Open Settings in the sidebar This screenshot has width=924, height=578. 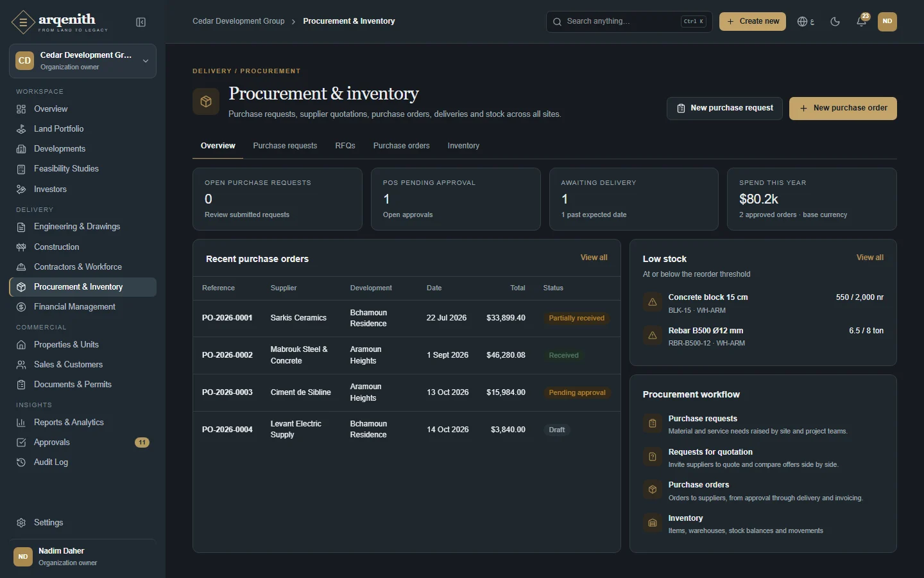click(x=83, y=523)
